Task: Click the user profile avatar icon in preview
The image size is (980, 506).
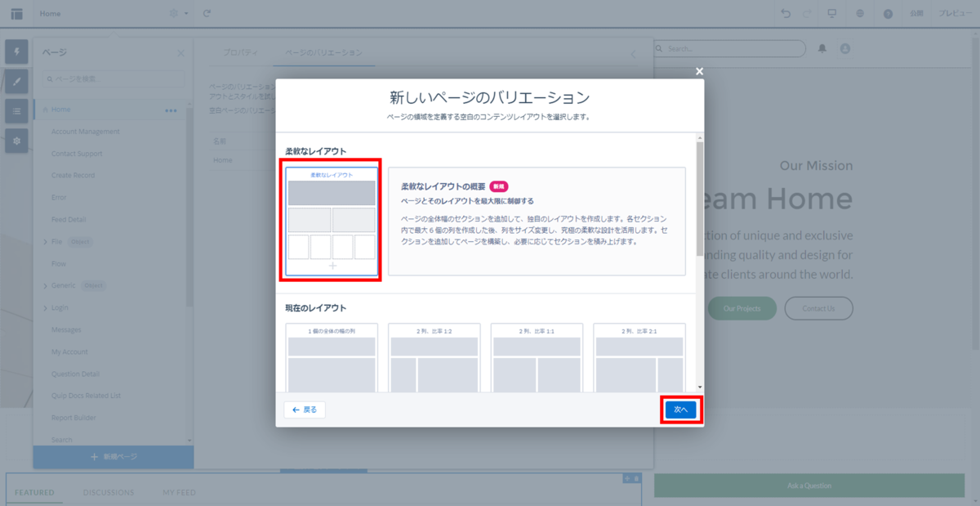Action: point(845,49)
